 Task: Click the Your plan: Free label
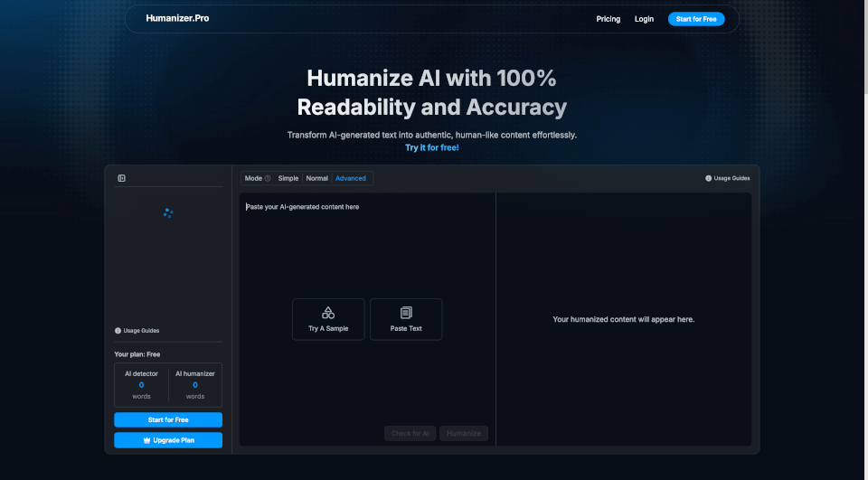137,354
